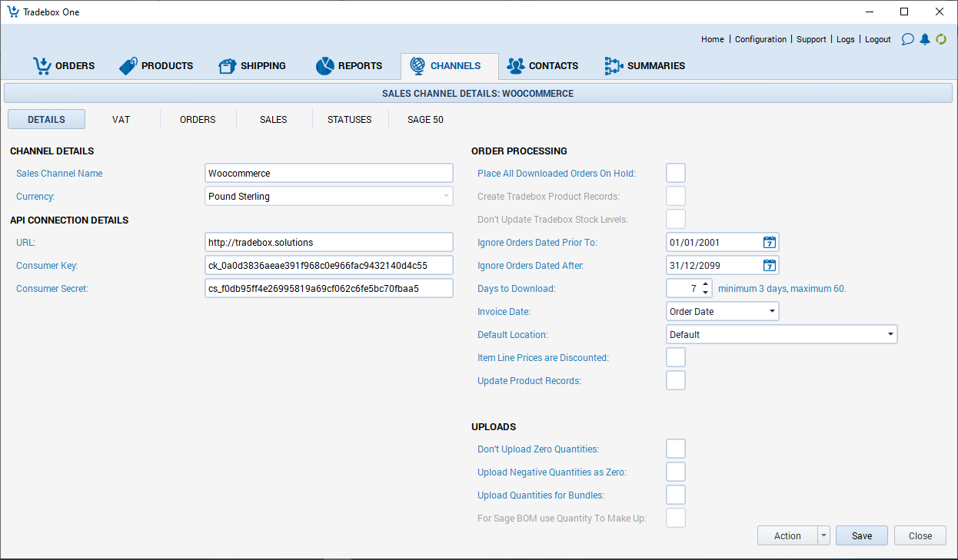The image size is (958, 560).
Task: Click the Channels globe icon
Action: tap(417, 66)
